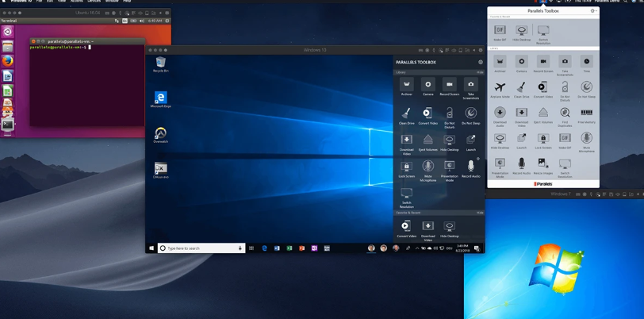
Task: Select Microsoft Edge shortcut on Windows 10 desktop
Action: [160, 98]
